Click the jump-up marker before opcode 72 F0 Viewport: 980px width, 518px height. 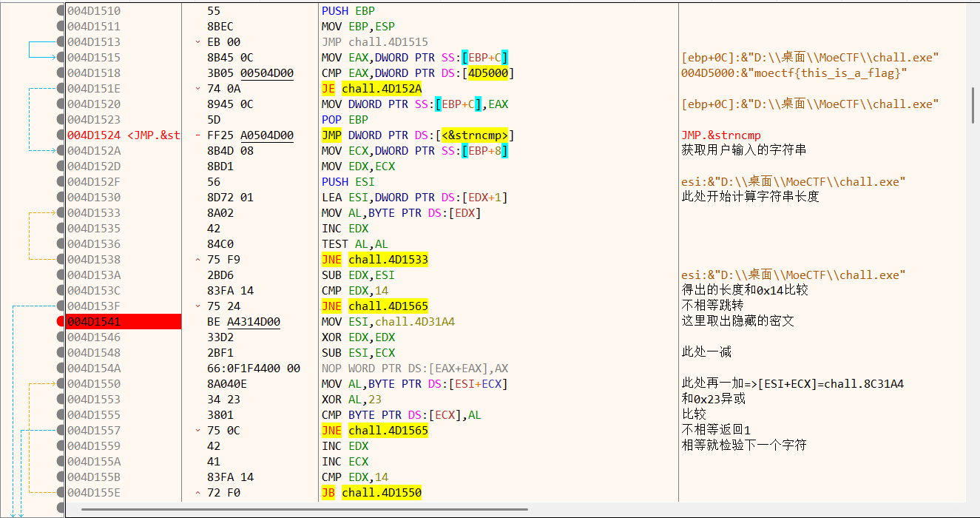[x=197, y=493]
